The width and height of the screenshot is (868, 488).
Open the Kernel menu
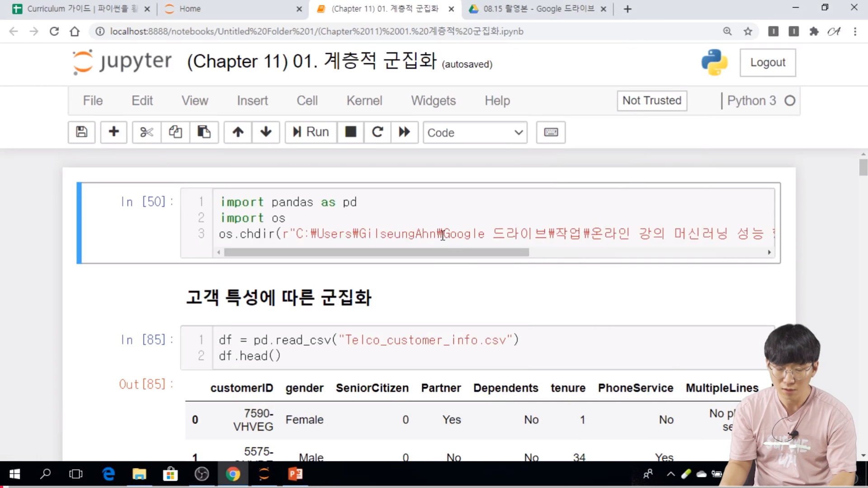click(364, 100)
